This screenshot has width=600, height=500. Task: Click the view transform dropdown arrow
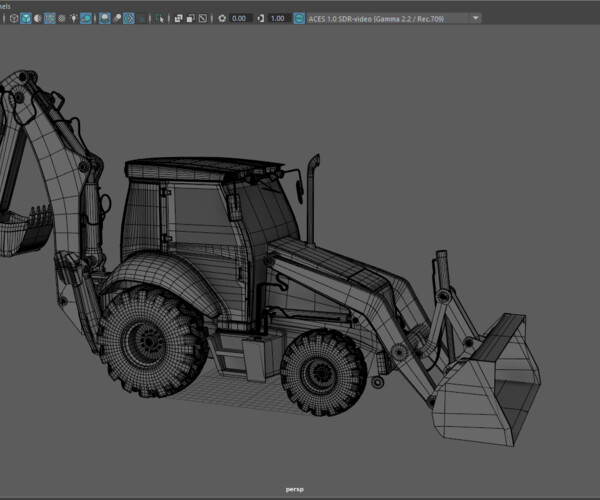click(x=475, y=18)
